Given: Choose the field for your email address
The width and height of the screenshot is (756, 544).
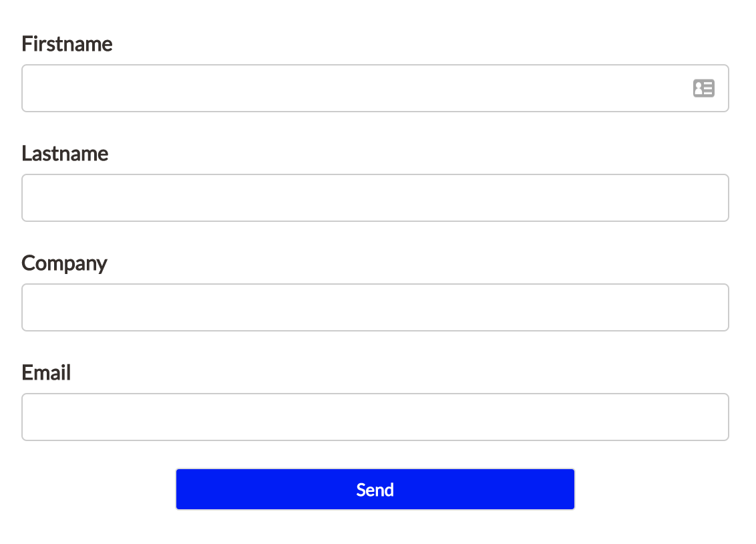Looking at the screenshot, I should (375, 416).
